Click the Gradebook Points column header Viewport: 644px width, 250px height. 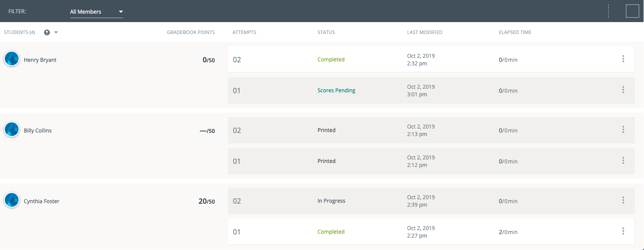191,32
